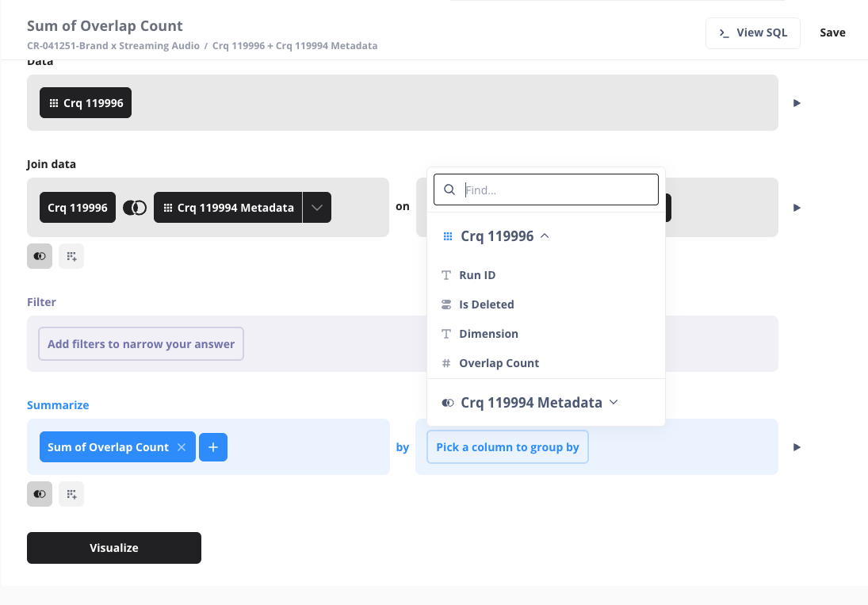Click the preview arrow for the Summarize step
Screen dimensions: 868x605
click(x=797, y=447)
